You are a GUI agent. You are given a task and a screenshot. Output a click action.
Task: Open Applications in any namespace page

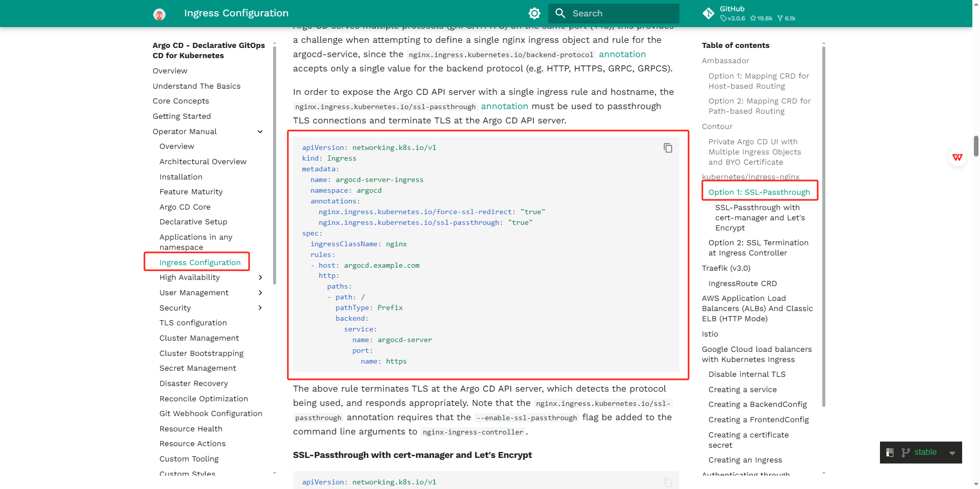(x=196, y=242)
